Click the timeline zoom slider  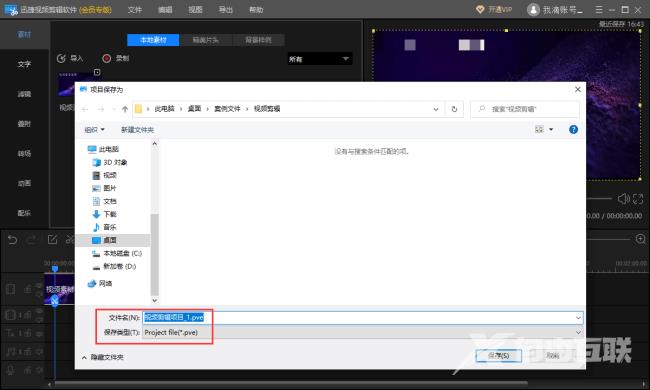(x=609, y=239)
